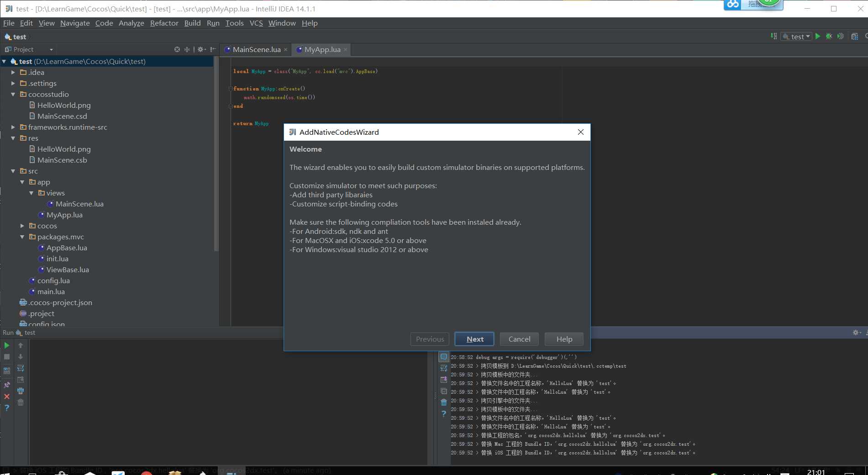Open the Refactor menu
The width and height of the screenshot is (868, 475).
point(164,23)
